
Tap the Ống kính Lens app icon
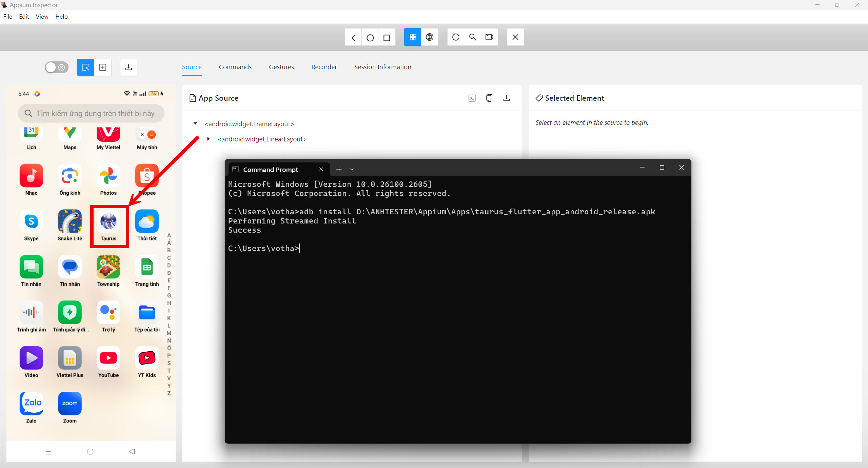click(70, 176)
